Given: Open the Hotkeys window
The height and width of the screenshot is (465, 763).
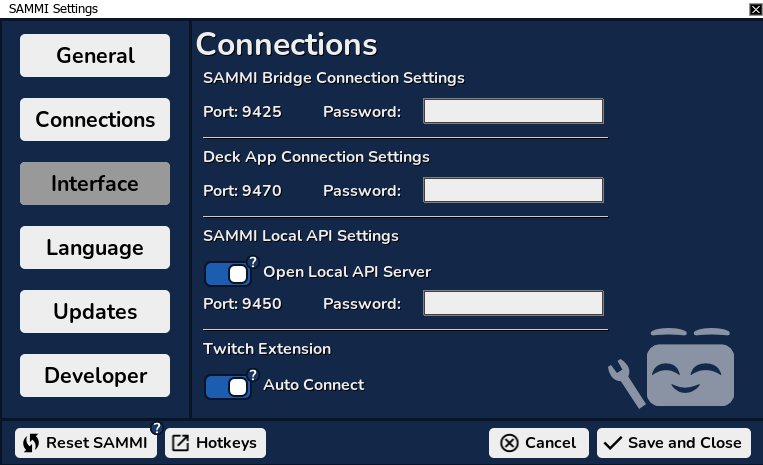Looking at the screenshot, I should coord(216,443).
